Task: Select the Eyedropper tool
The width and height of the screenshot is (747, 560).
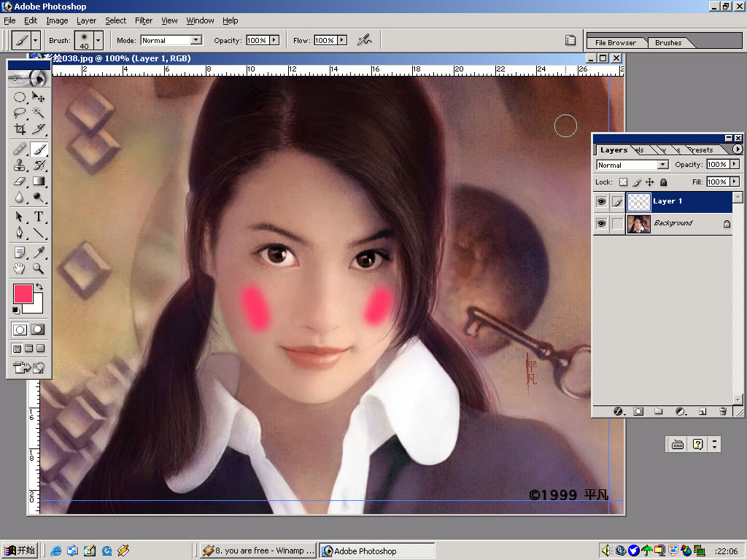Action: [x=39, y=252]
